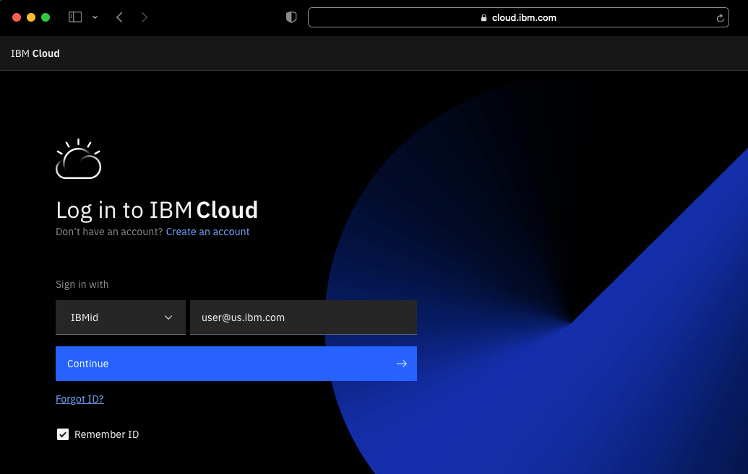Open the Forgot ID? link
Screen dimensions: 748x474
[x=80, y=399]
